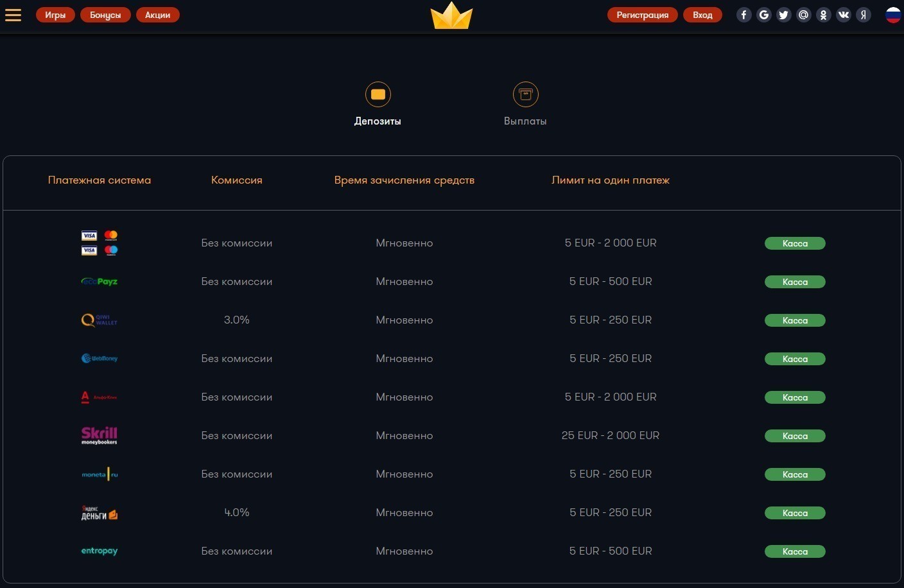Sign in with Odnoklassniki icon
Image resolution: width=904 pixels, height=588 pixels.
click(823, 15)
